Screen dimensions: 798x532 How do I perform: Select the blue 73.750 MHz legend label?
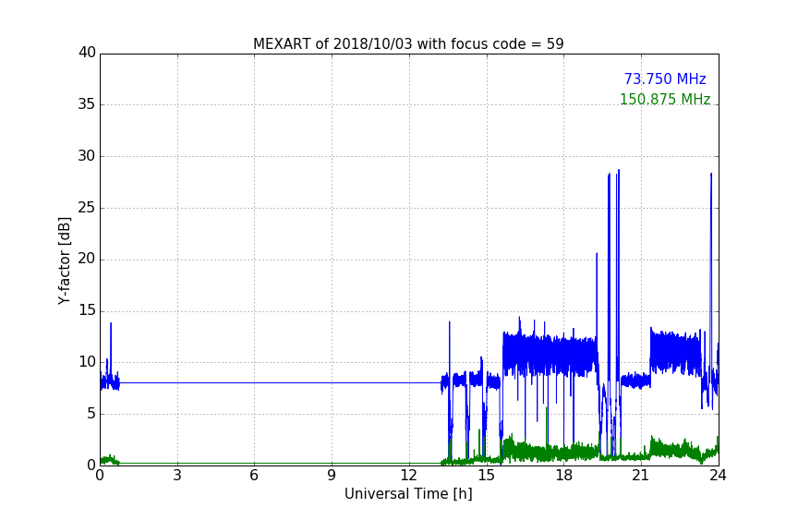pos(665,79)
